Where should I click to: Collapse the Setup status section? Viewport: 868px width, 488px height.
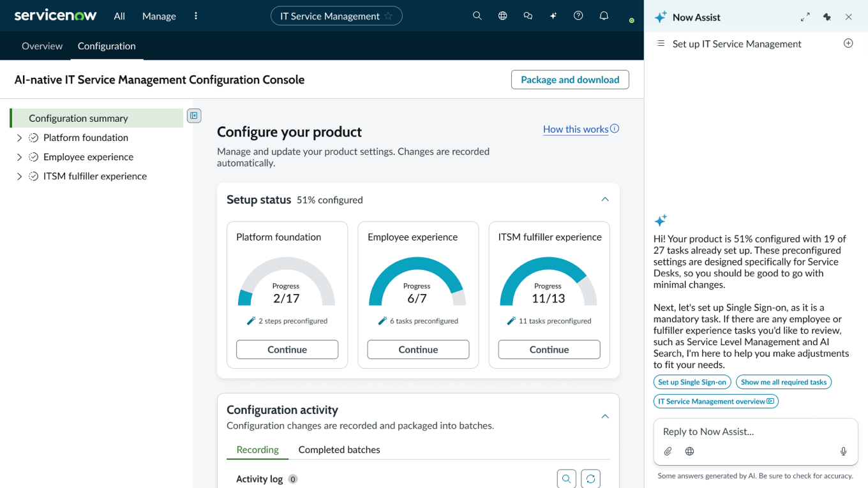click(605, 200)
